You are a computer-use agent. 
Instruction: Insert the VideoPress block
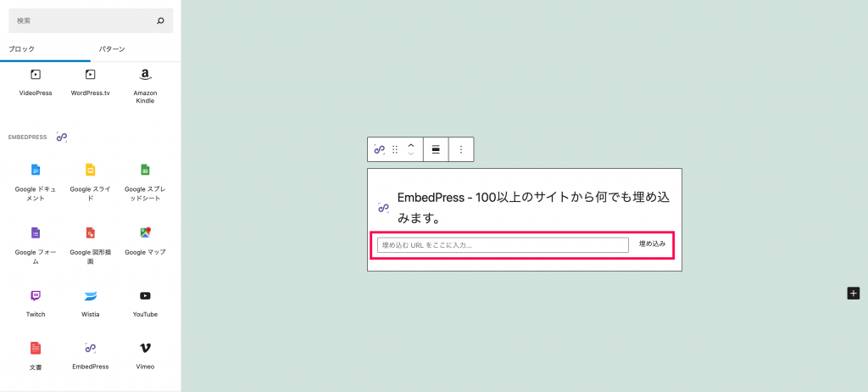tap(36, 83)
